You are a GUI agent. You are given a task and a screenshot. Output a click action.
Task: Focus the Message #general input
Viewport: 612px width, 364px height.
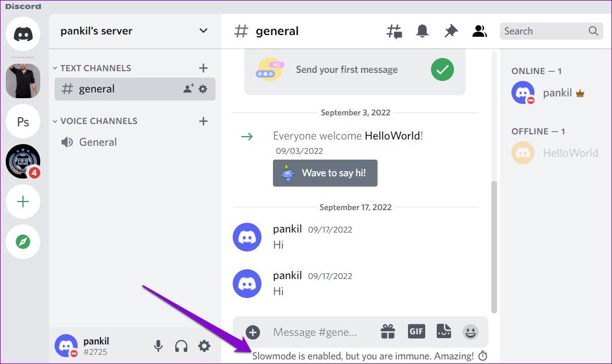point(315,332)
